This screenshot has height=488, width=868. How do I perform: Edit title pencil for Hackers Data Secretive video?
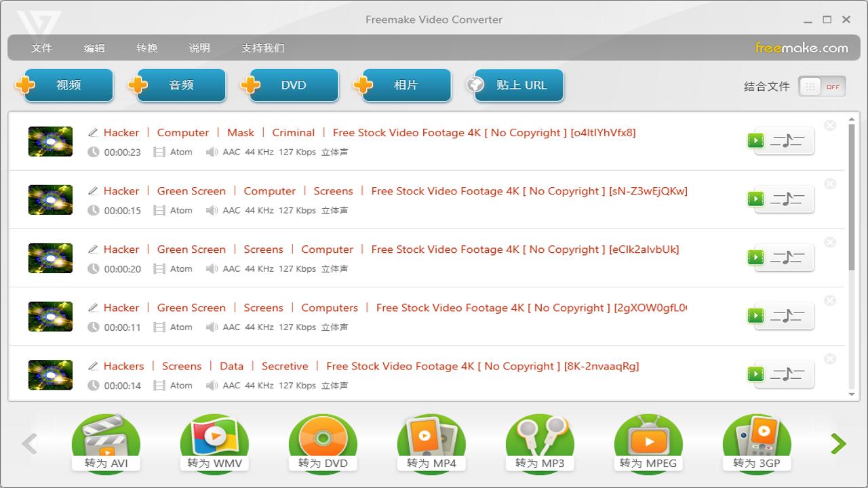point(94,365)
